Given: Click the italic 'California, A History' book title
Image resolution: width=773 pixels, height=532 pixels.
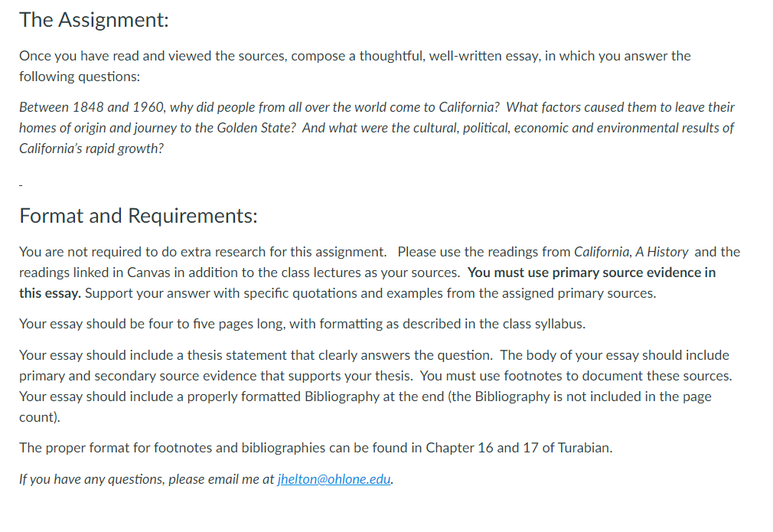Looking at the screenshot, I should click(x=631, y=252).
